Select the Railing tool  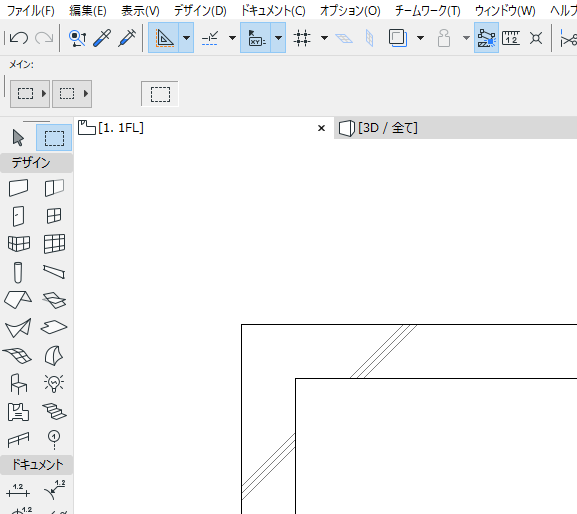pos(18,439)
